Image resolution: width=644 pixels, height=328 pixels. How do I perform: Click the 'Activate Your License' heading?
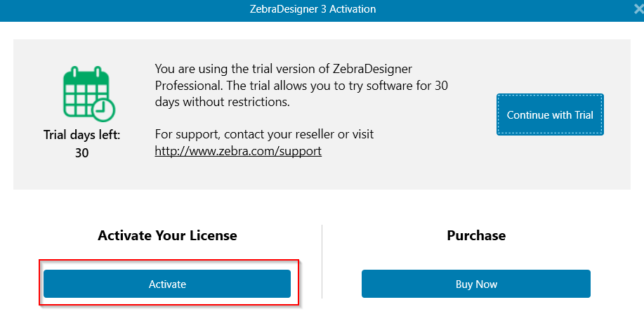(167, 235)
